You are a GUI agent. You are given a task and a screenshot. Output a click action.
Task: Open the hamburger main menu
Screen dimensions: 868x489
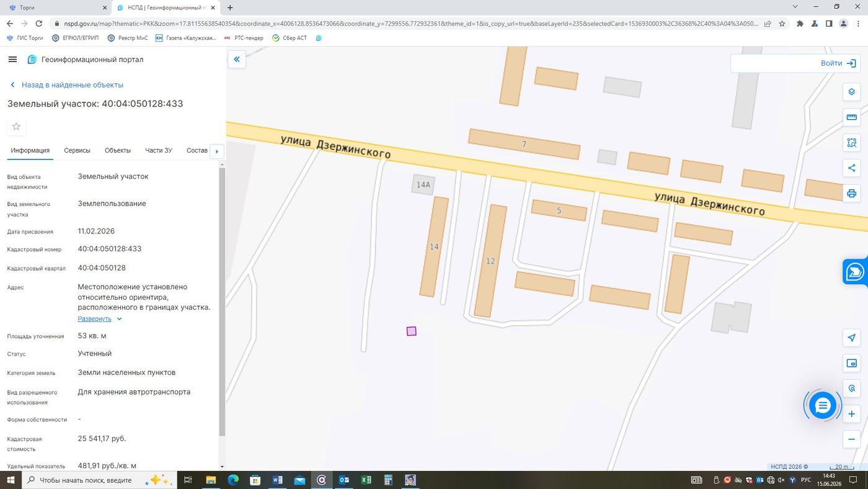click(12, 60)
